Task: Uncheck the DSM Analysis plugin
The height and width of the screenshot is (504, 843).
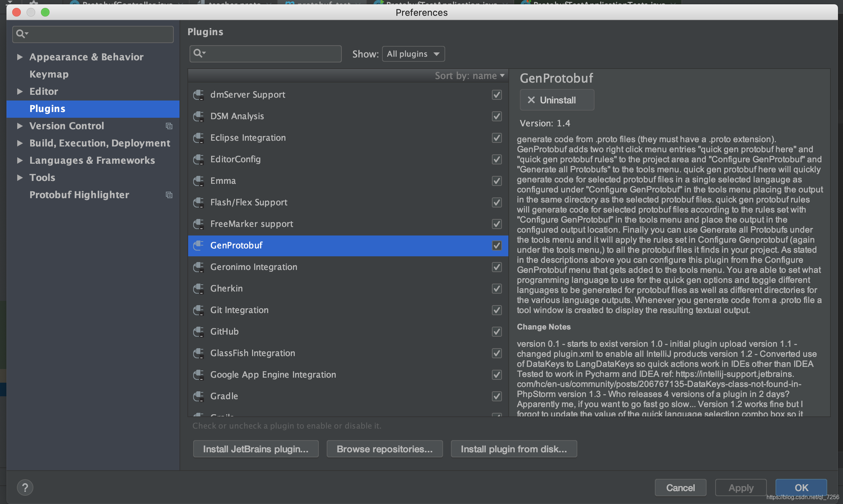Action: 497,116
